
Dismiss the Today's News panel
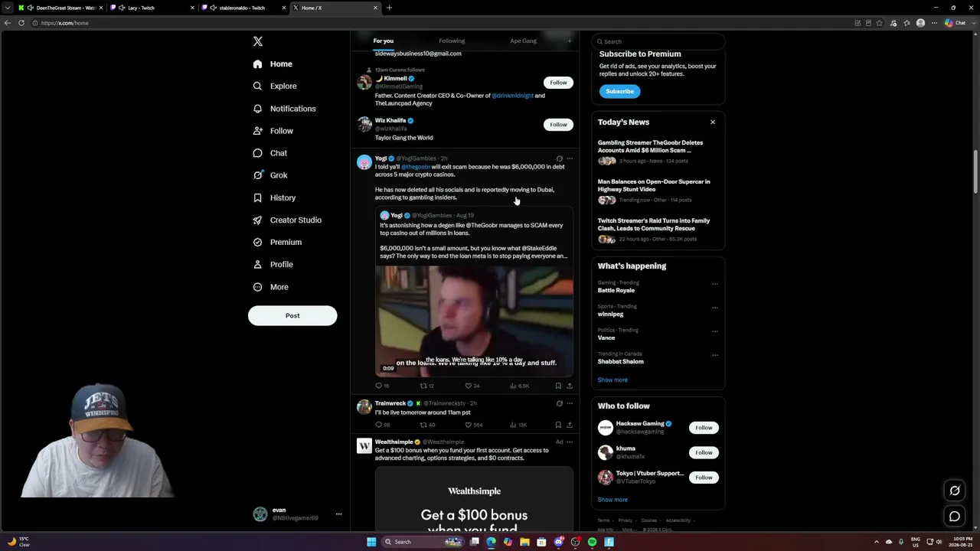tap(712, 122)
